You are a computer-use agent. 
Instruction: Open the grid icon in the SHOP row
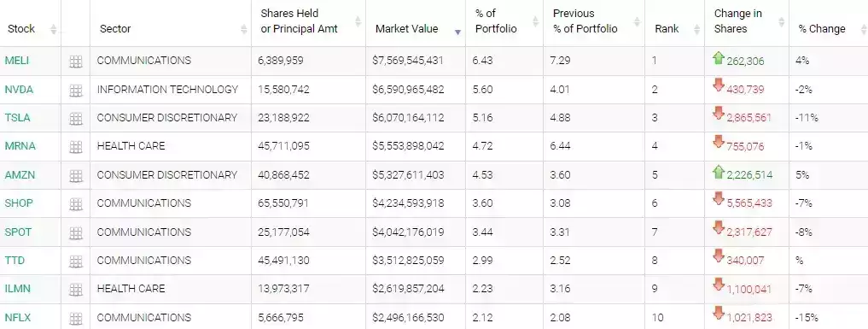[76, 204]
